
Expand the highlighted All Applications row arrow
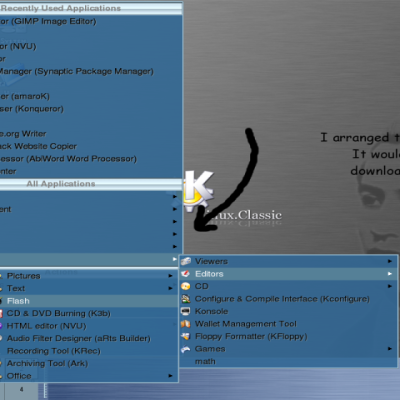point(175,259)
